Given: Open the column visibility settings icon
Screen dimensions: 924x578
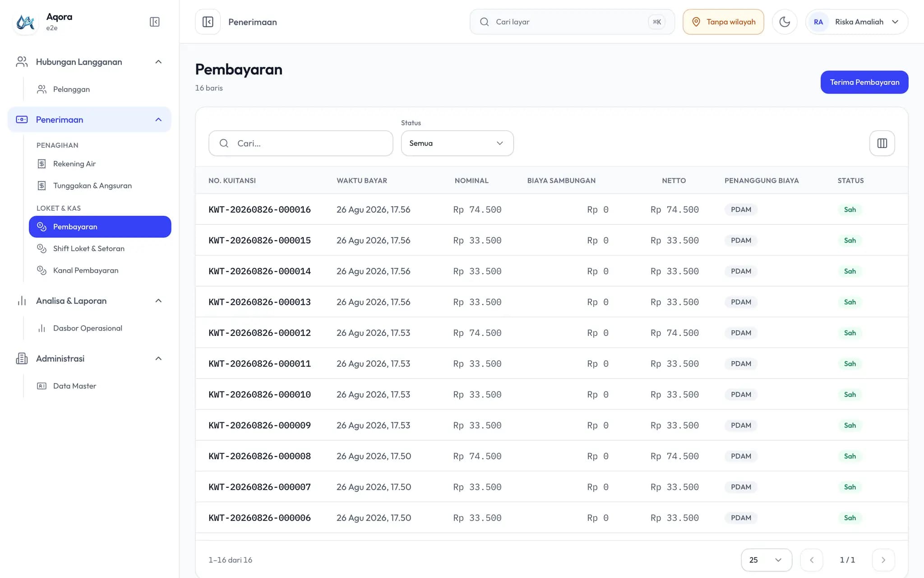Looking at the screenshot, I should [882, 143].
